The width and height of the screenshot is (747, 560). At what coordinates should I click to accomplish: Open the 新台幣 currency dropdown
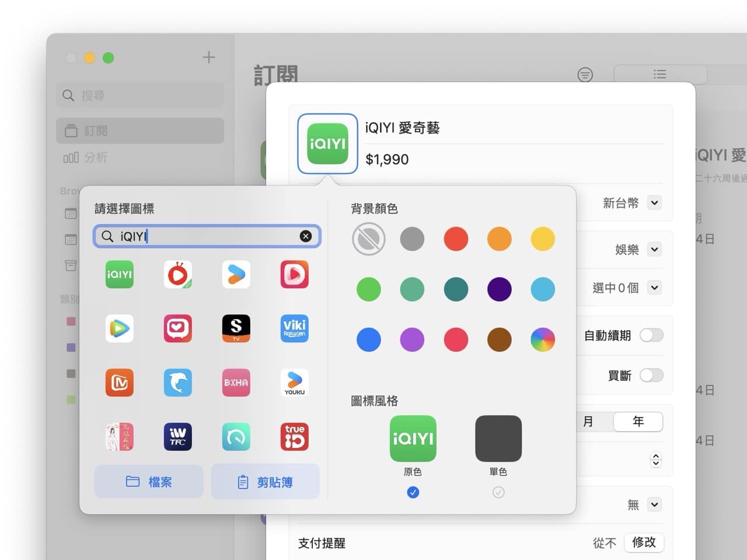[x=655, y=203]
